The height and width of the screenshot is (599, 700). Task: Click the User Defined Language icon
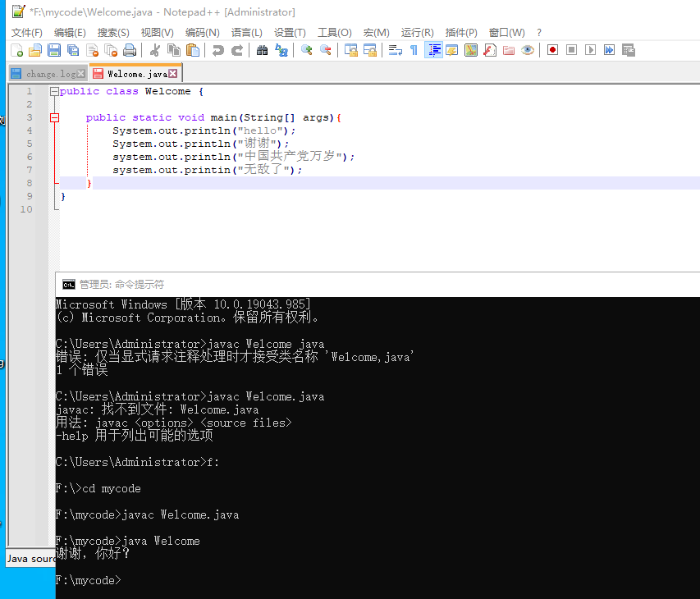452,50
